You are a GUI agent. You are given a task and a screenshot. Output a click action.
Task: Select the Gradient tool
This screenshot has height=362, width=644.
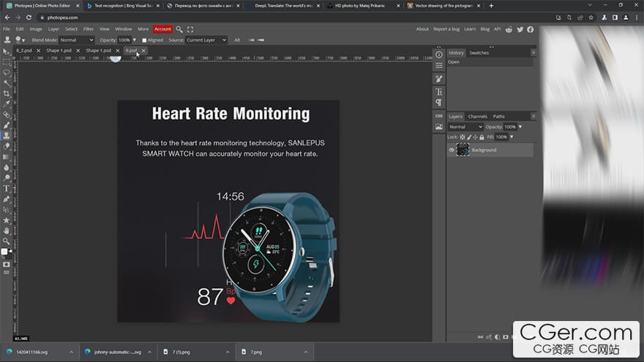point(6,157)
